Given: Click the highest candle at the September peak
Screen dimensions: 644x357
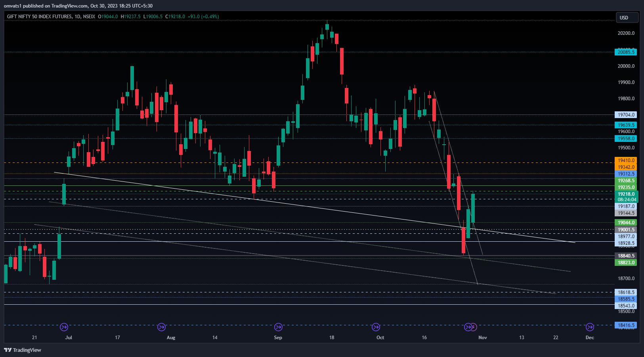Looking at the screenshot, I should pos(327,27).
